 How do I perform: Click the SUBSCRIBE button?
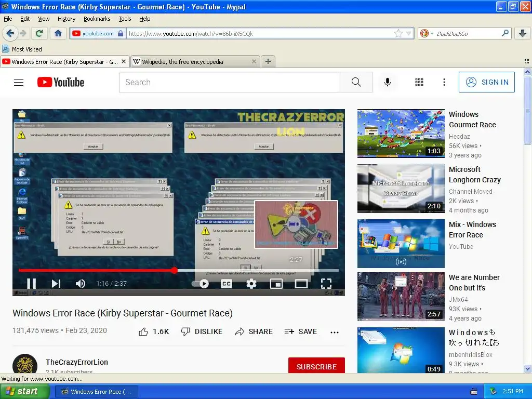[316, 366]
